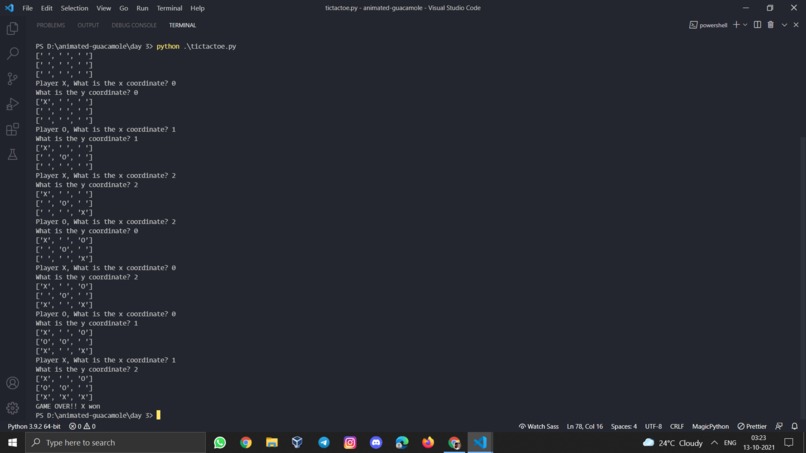Click the terminal vertical scrollbar
The image size is (806, 453).
(803, 278)
